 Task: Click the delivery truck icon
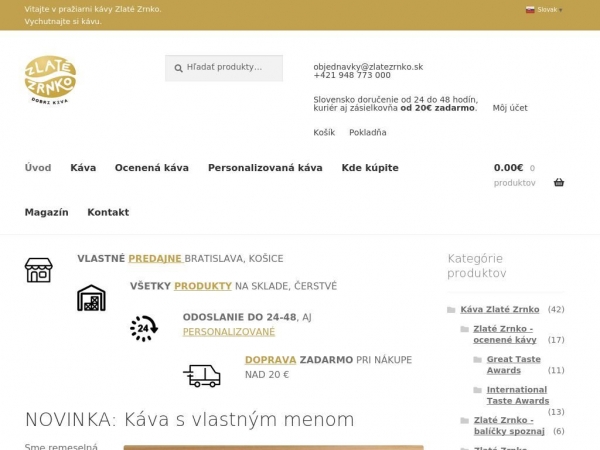point(202,376)
